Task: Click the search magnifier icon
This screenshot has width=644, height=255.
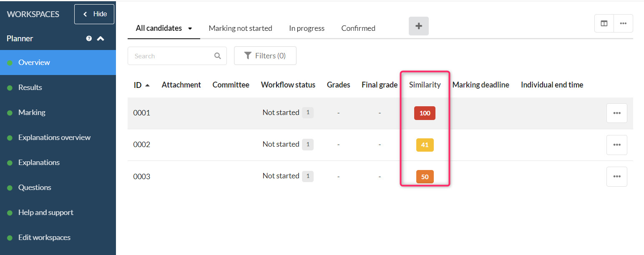Action: click(x=217, y=55)
